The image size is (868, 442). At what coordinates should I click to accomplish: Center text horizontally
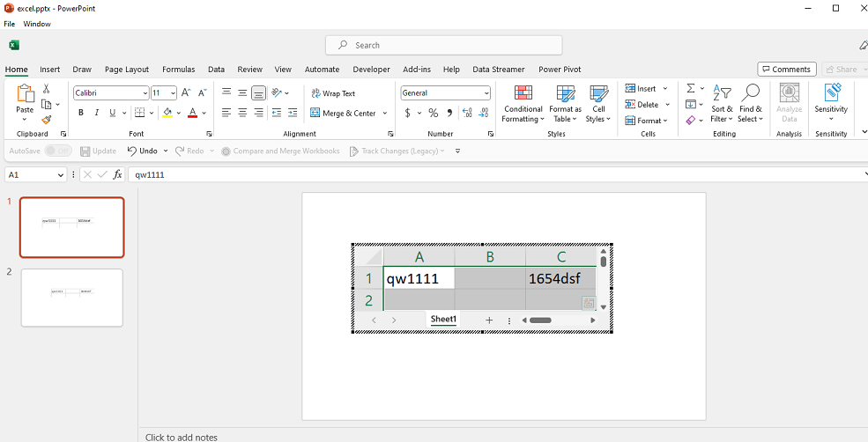242,113
